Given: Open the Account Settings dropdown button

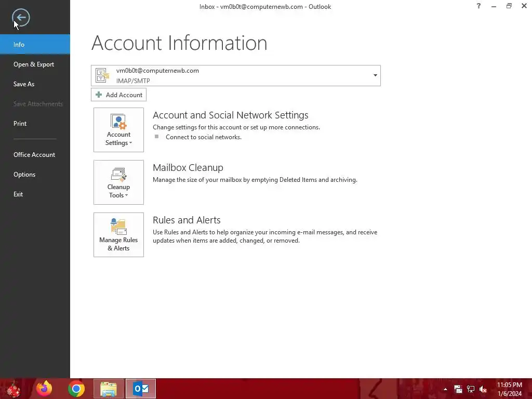Looking at the screenshot, I should (118, 130).
